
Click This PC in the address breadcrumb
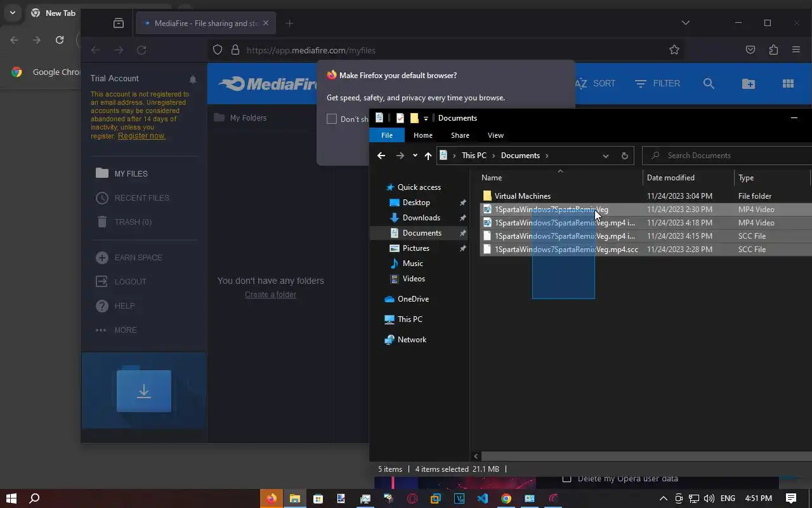[x=474, y=156]
